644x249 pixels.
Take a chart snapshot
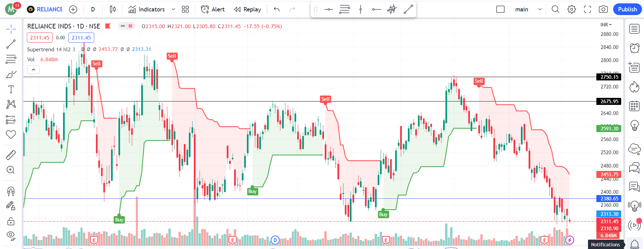tap(603, 9)
